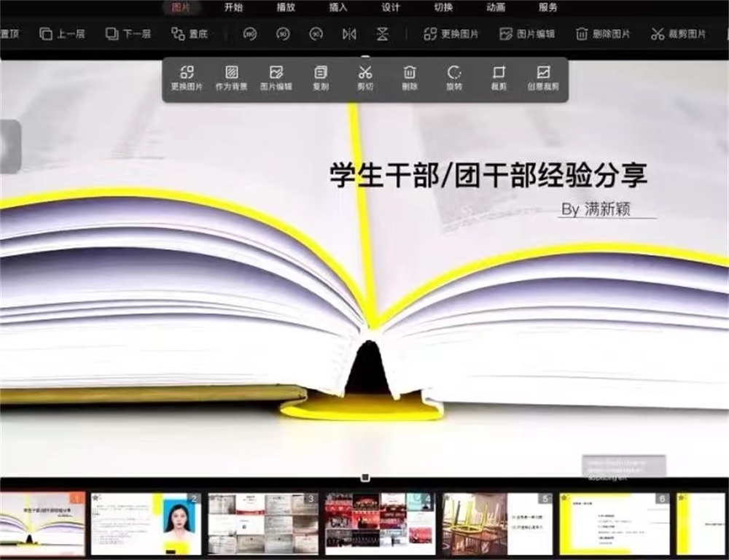Open the 插入 tab
This screenshot has width=729, height=560.
338,7
